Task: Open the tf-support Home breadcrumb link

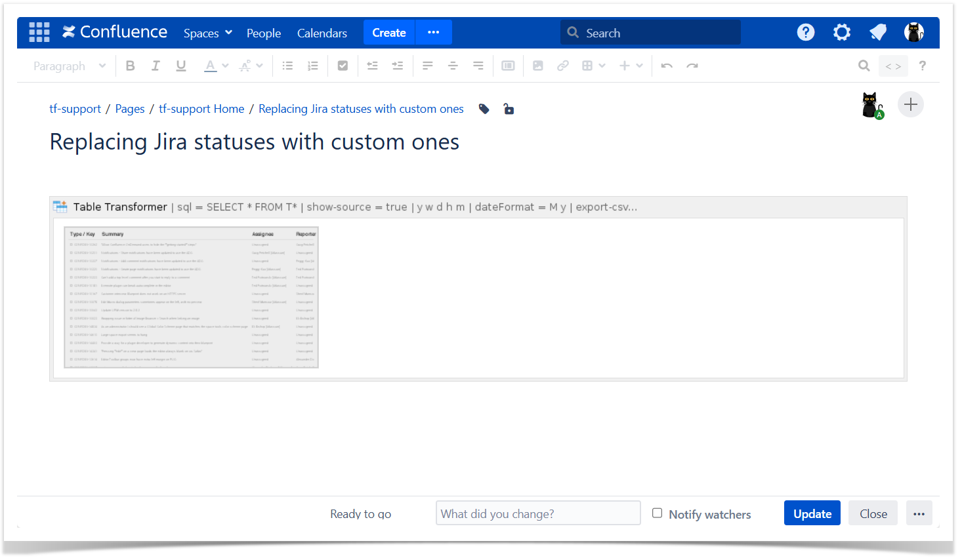Action: [201, 109]
